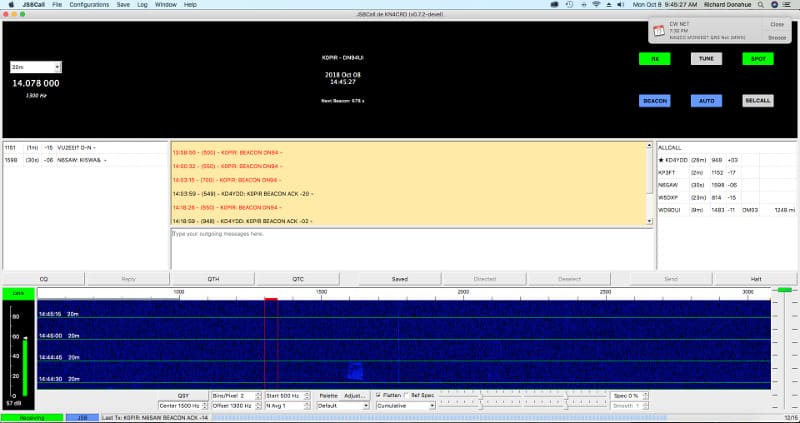This screenshot has width=800, height=423.
Task: Toggle the BEACON button
Action: [x=655, y=101]
